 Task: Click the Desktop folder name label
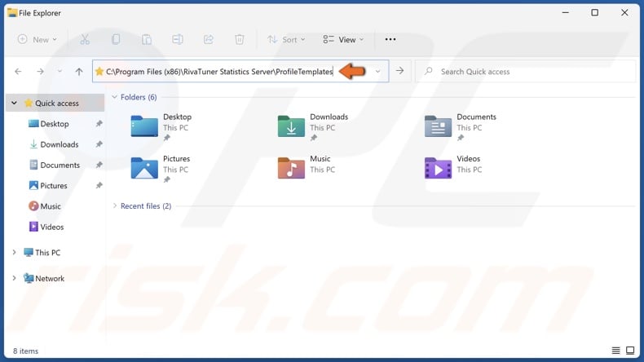[178, 117]
